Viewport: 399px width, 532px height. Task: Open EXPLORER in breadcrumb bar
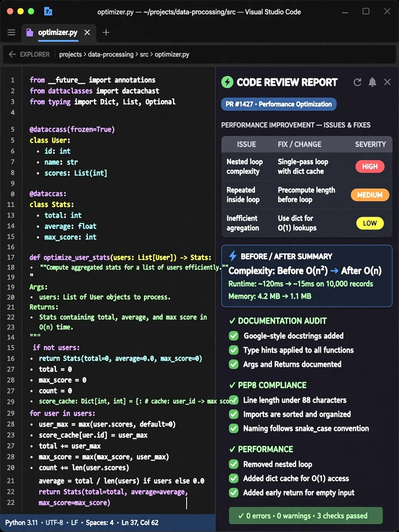35,55
